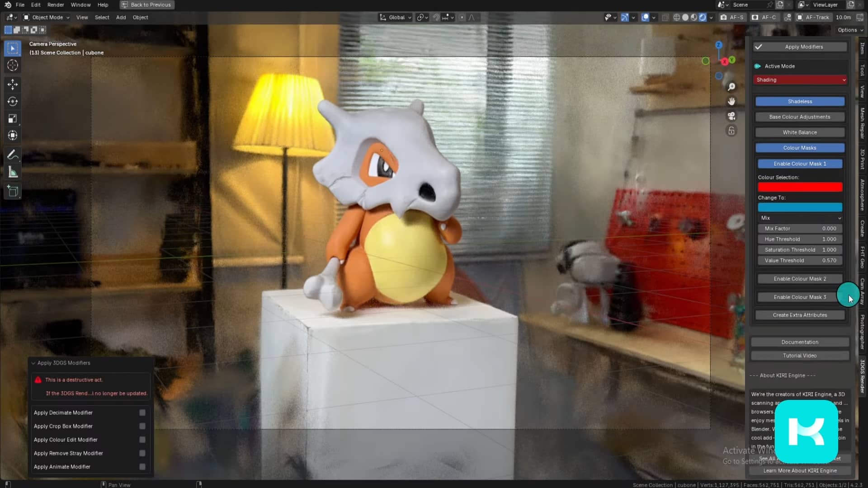Check the Apply Decimate Modifier checkbox

pos(142,413)
